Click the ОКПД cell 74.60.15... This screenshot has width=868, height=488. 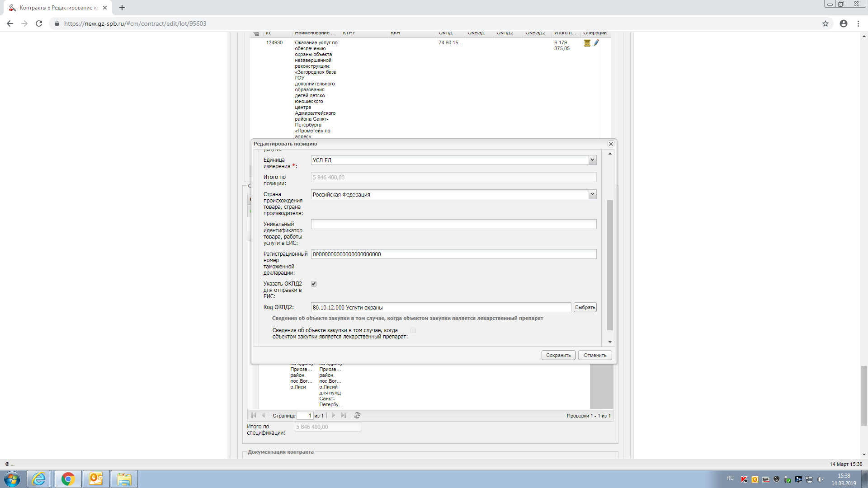tap(450, 42)
